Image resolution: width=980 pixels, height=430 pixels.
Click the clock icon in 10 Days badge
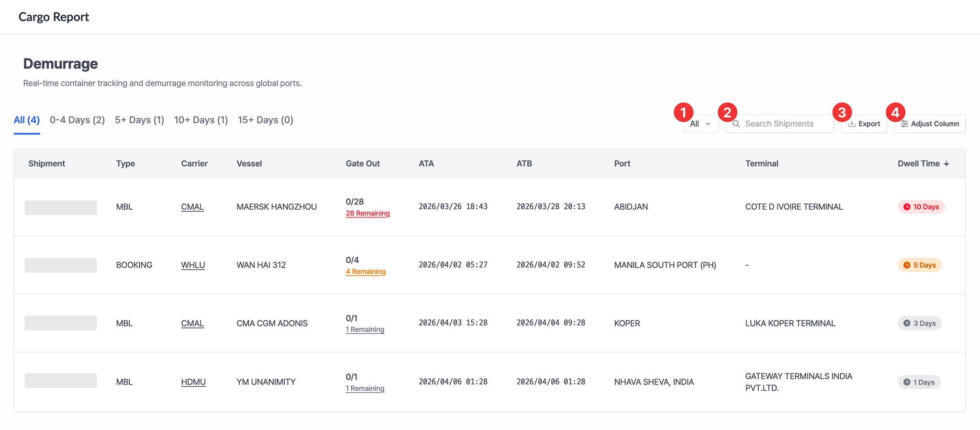(907, 207)
